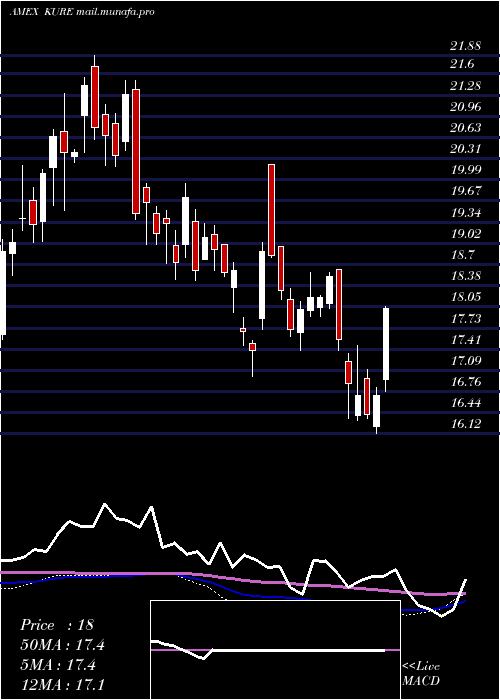Select the 19.67 price axis label
Viewport: 500px width, 700px height.
click(x=465, y=191)
